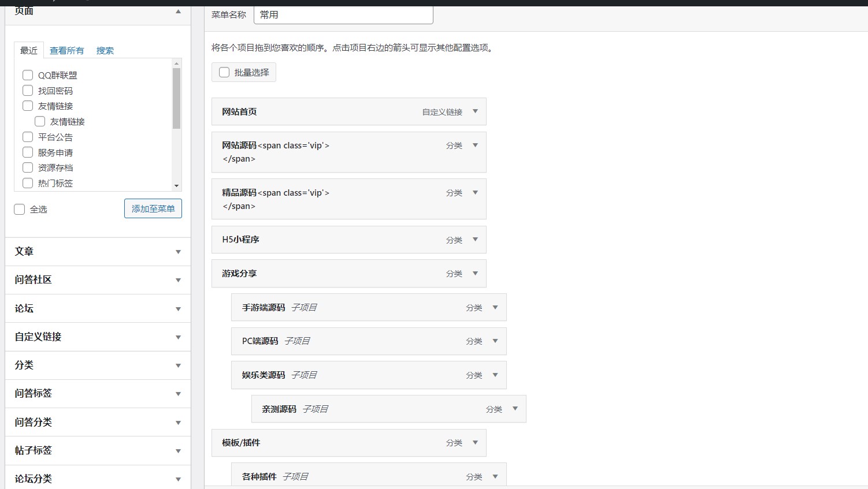This screenshot has width=868, height=489.
Task: Click the 菜单名称 input field
Action: [343, 15]
